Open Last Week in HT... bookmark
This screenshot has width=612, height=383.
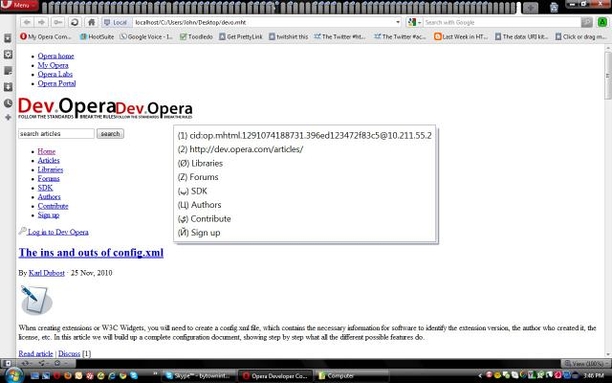[461, 37]
